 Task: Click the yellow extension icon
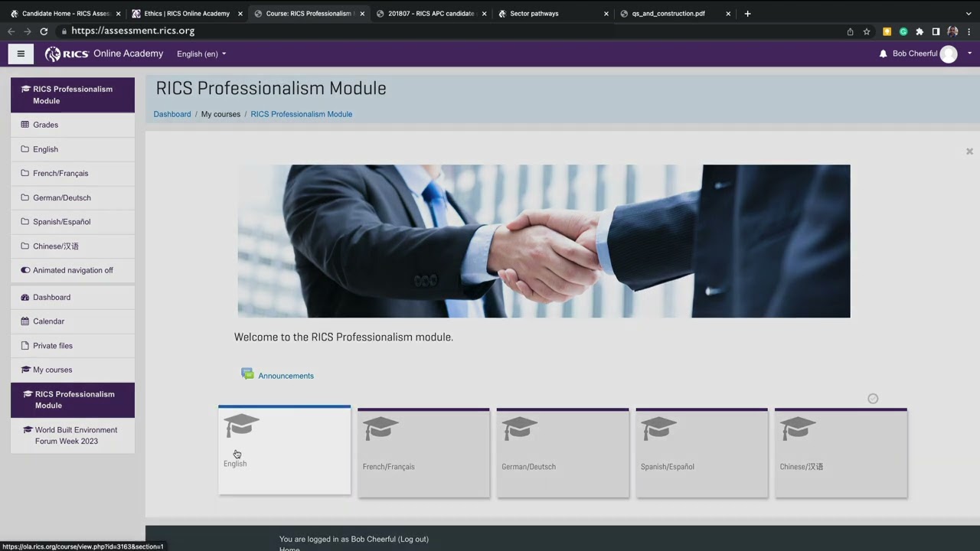pyautogui.click(x=887, y=31)
